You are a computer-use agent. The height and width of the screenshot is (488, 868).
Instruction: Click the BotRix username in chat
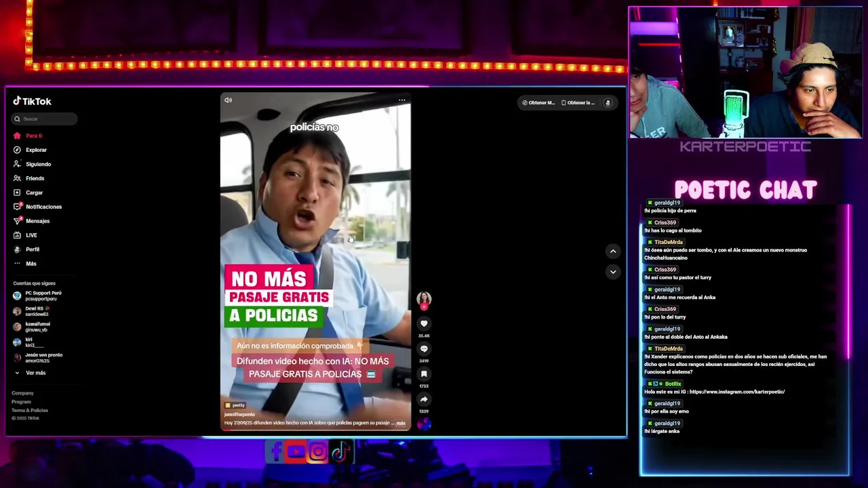[x=673, y=384]
